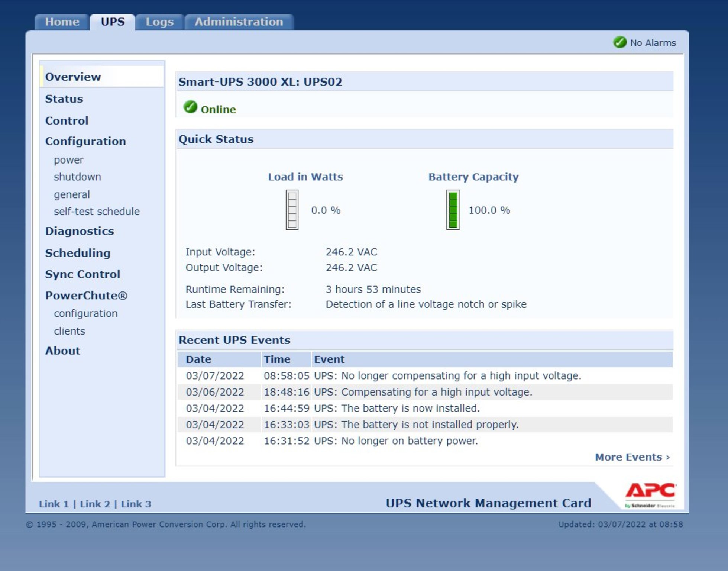Click More Events link
The image size is (728, 571).
coord(632,457)
